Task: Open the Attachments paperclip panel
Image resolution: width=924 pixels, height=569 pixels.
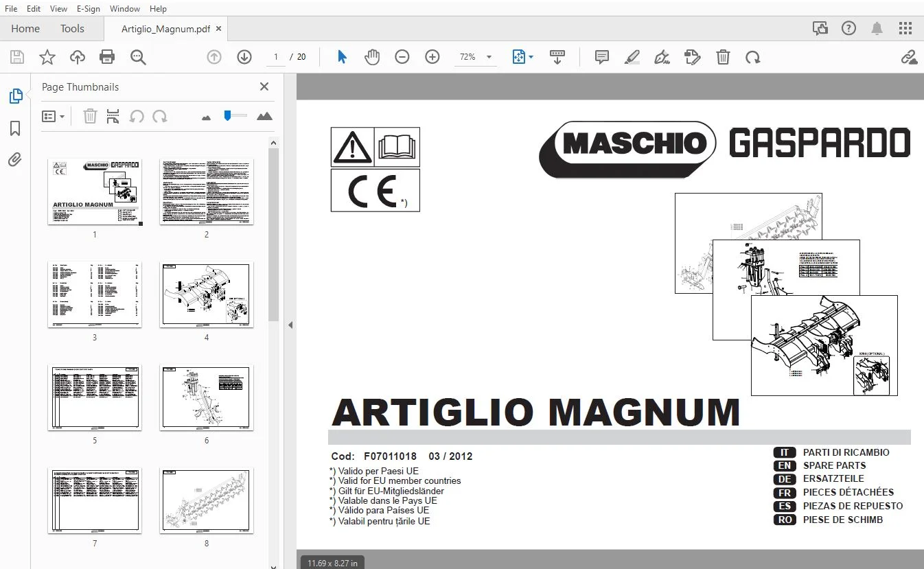Action: (x=15, y=160)
